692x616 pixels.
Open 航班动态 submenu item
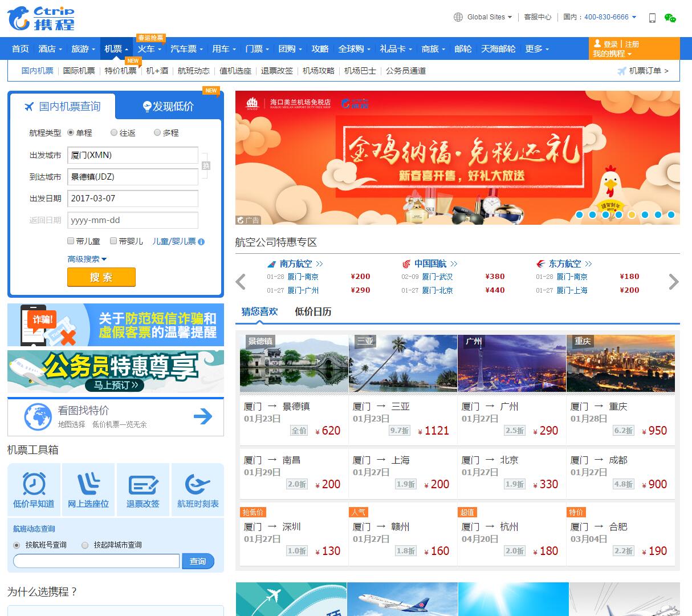point(194,71)
